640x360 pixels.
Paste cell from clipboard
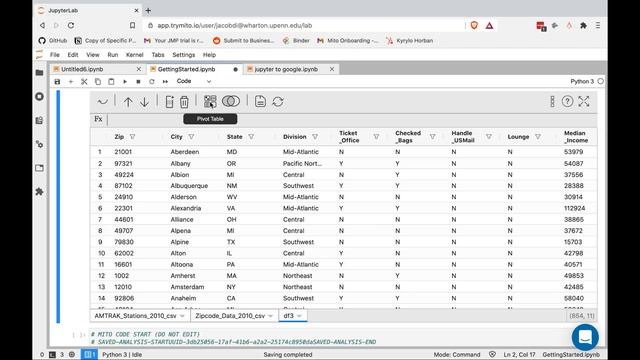111,82
